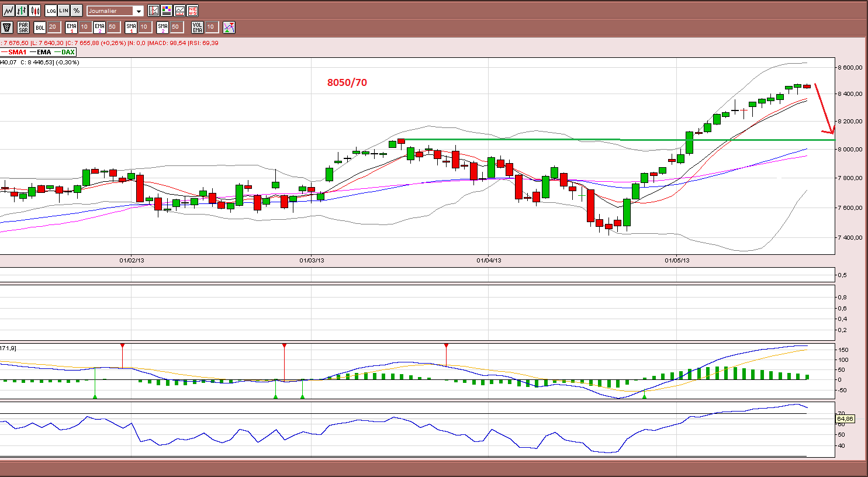Click the trash bin icon

point(7,27)
